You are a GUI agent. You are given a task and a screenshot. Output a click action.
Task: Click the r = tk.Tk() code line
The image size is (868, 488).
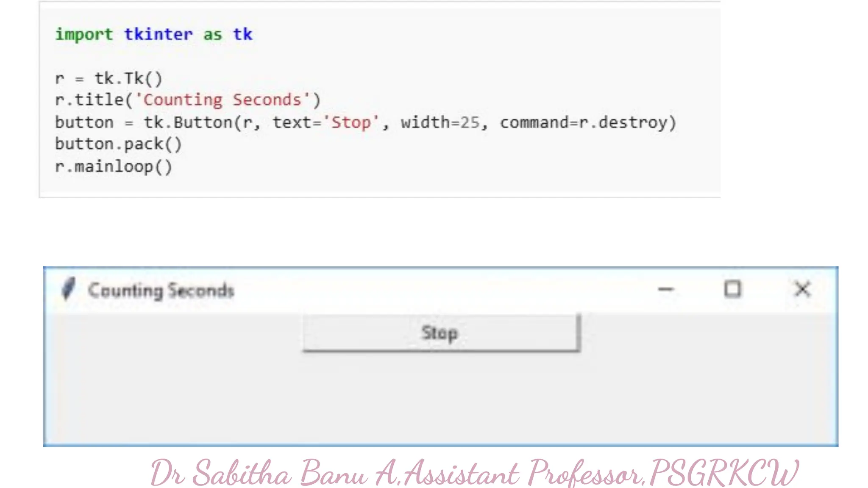click(x=109, y=78)
